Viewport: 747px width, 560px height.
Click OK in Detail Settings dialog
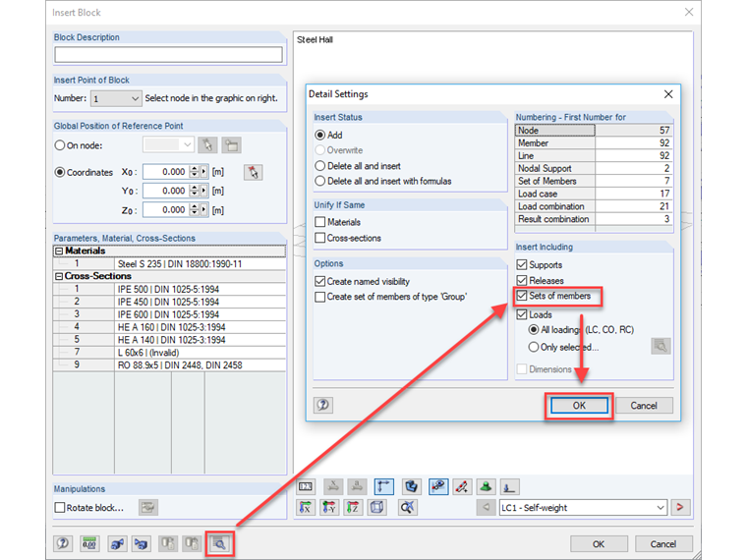click(x=579, y=405)
